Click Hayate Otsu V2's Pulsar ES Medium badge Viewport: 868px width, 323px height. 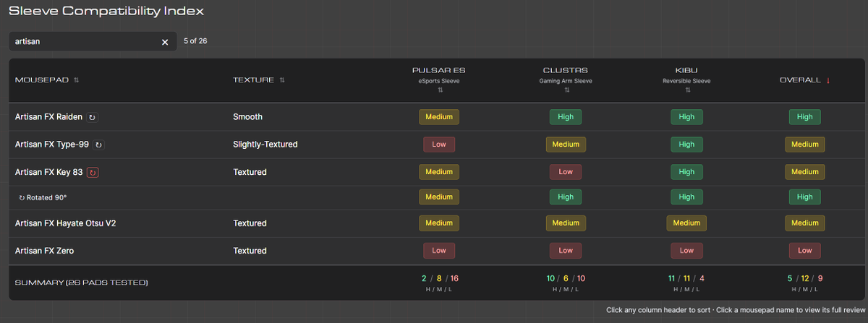coord(439,223)
